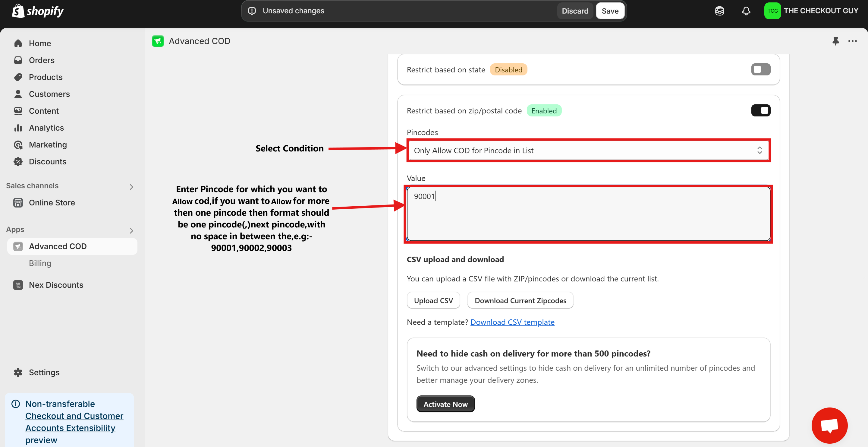The width and height of the screenshot is (868, 447).
Task: Click the Upload CSV button
Action: (x=433, y=300)
